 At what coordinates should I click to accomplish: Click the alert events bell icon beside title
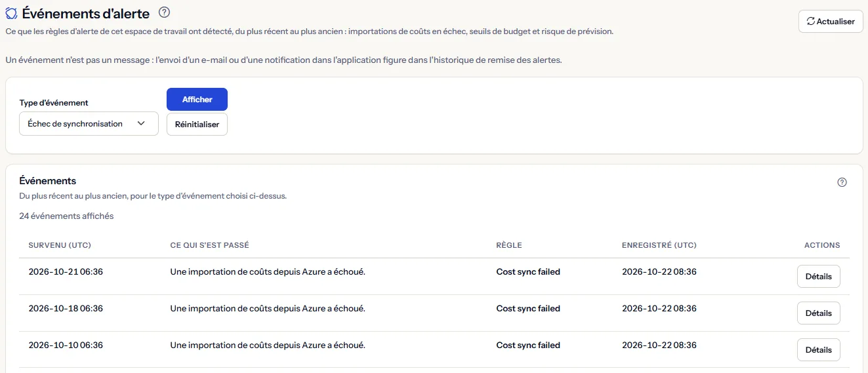(x=11, y=12)
